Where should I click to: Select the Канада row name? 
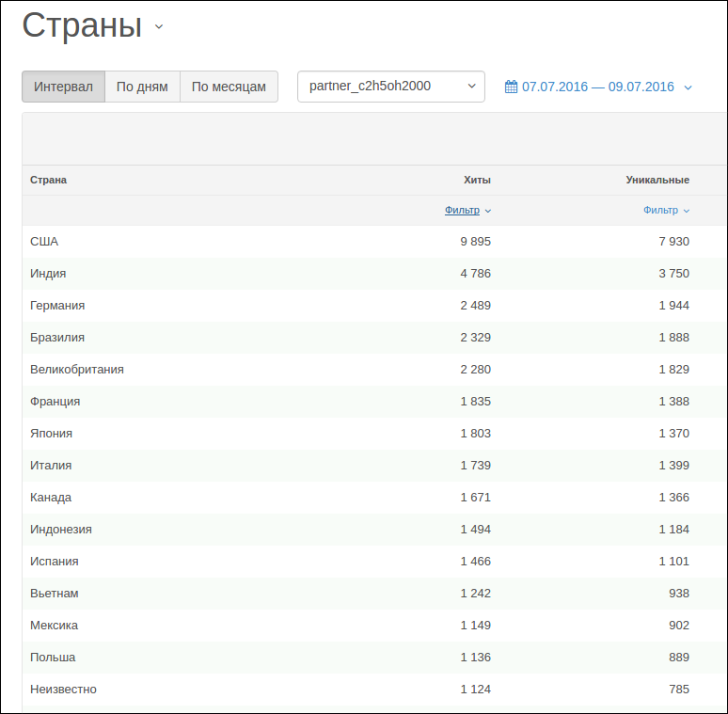point(51,498)
